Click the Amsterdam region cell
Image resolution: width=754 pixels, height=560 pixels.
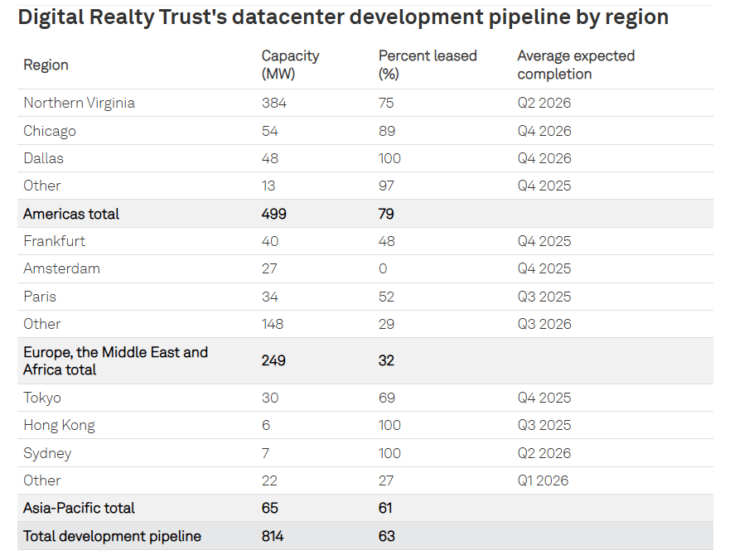click(61, 268)
